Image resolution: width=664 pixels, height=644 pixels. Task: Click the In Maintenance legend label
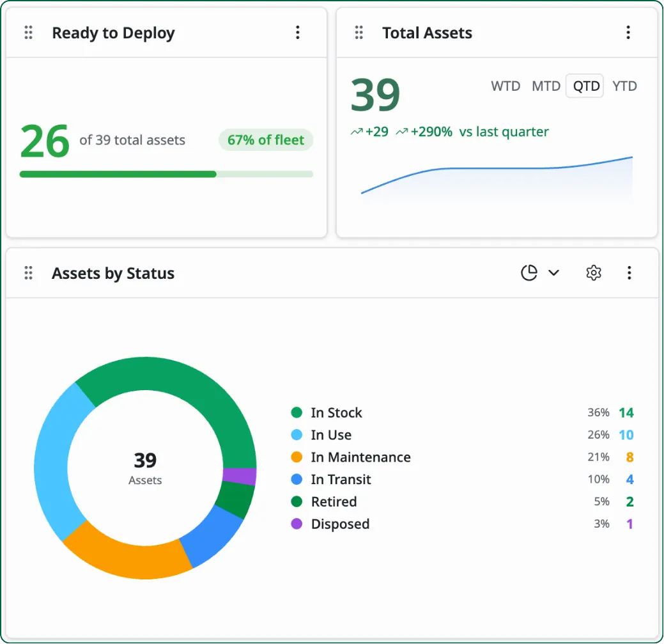click(361, 457)
